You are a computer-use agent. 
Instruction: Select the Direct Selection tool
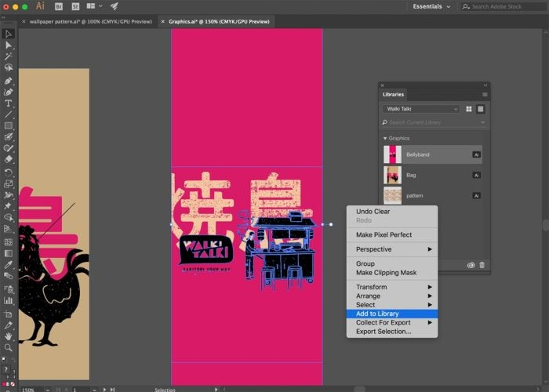click(x=9, y=45)
